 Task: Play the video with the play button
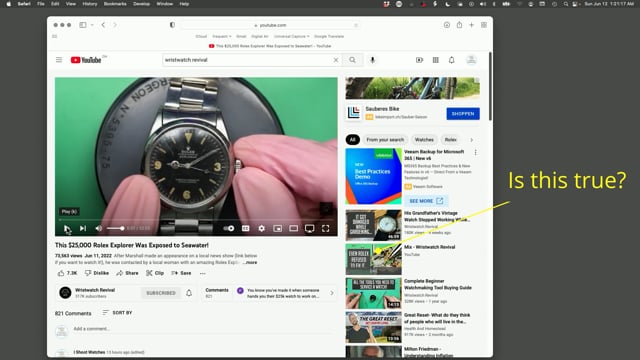click(x=67, y=229)
